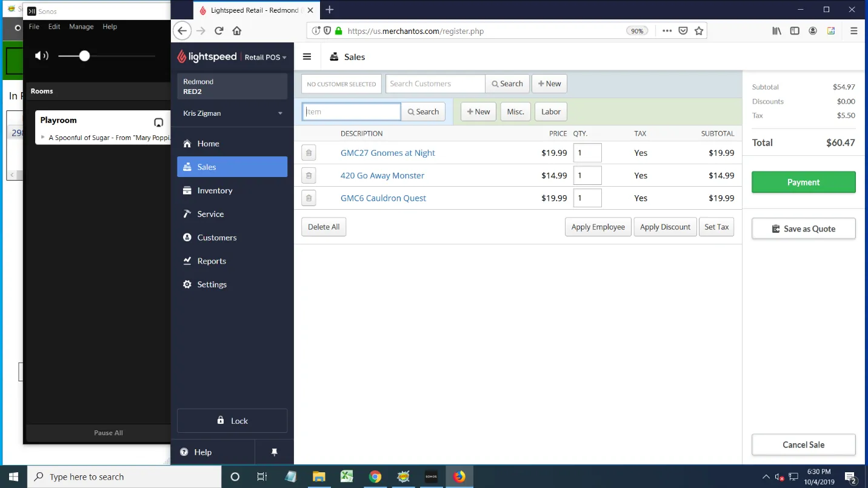This screenshot has height=488, width=868.
Task: Delete the GMC27 Gnomes at Night line item
Action: (x=309, y=153)
